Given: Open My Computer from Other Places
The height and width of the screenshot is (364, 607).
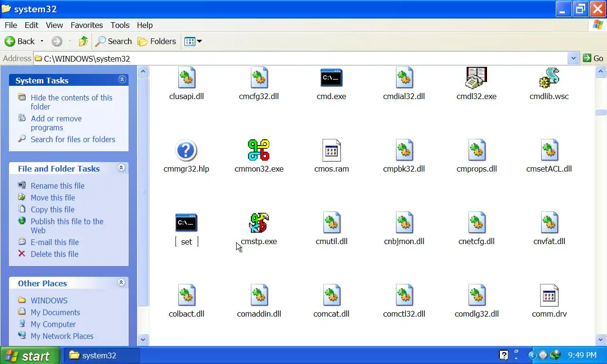Looking at the screenshot, I should coord(53,324).
